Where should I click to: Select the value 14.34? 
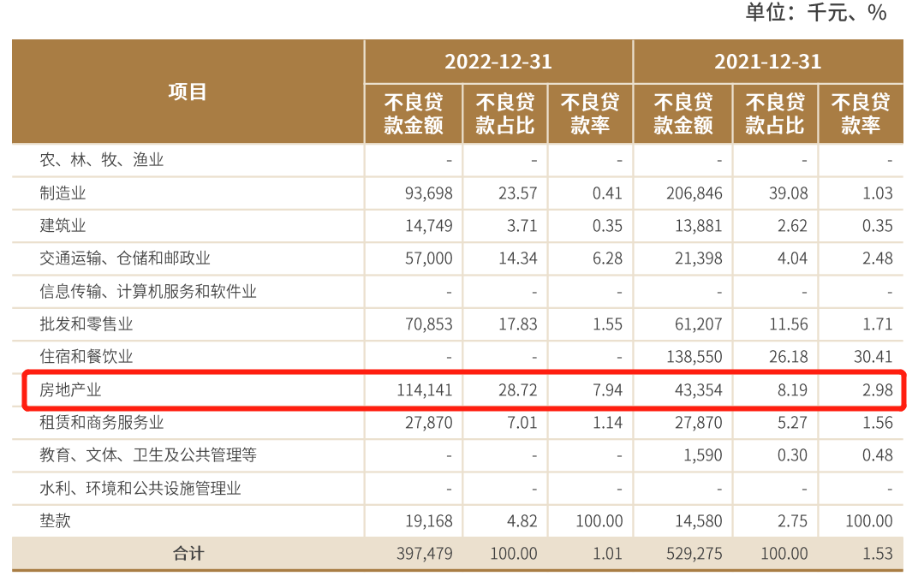point(517,258)
